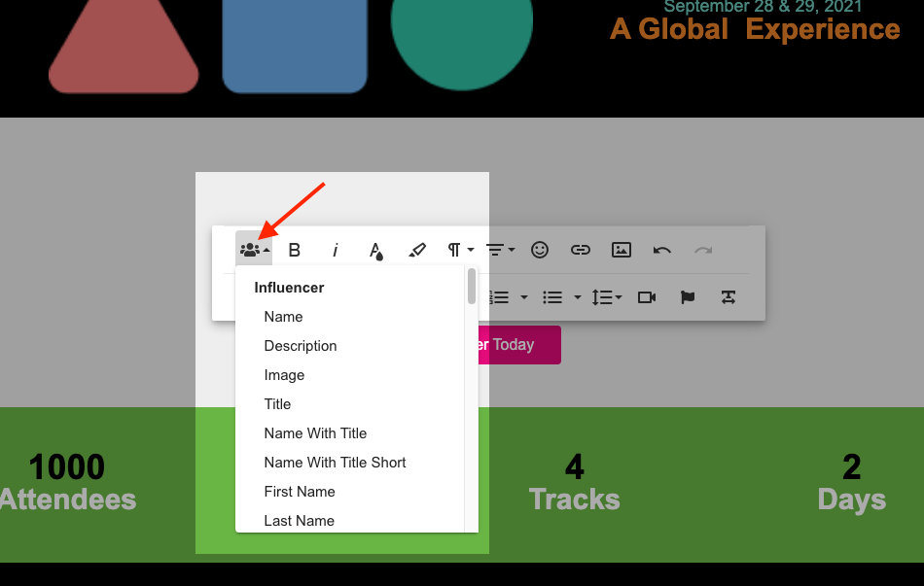Expand the unordered list style arrow
The width and height of the screenshot is (924, 586).
click(x=578, y=297)
